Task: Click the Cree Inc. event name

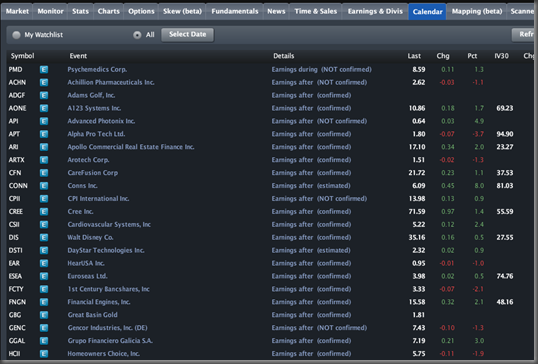Action: click(x=80, y=212)
